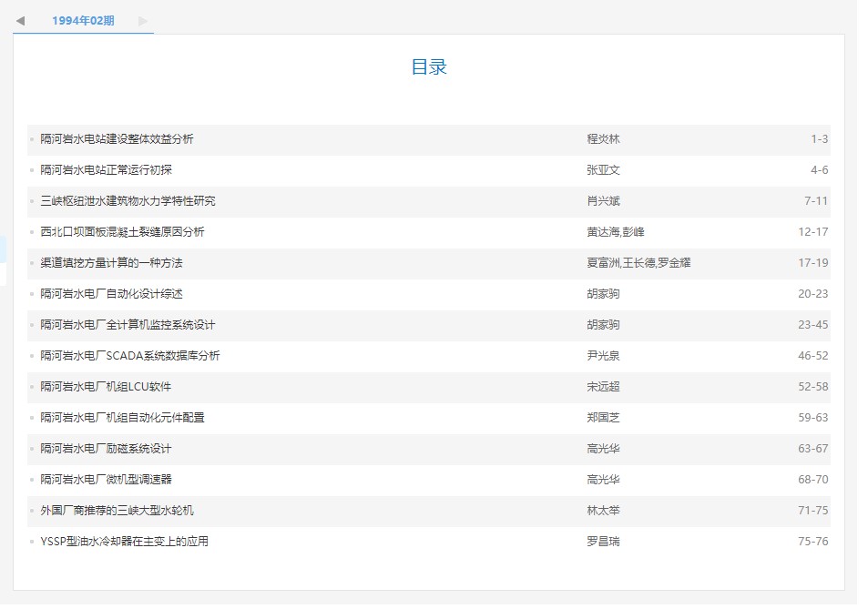Click page range 4-6

820,170
